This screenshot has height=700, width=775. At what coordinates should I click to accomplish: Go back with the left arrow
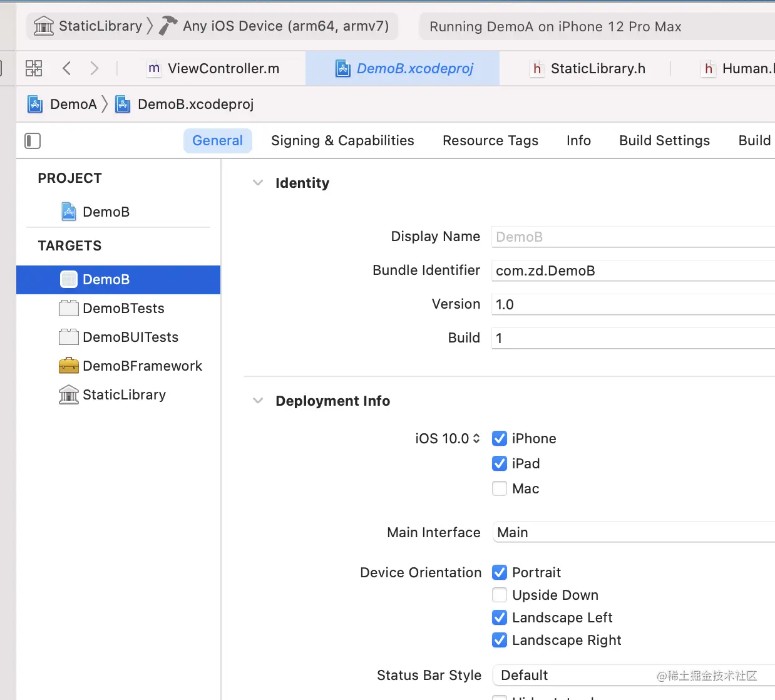coord(67,68)
